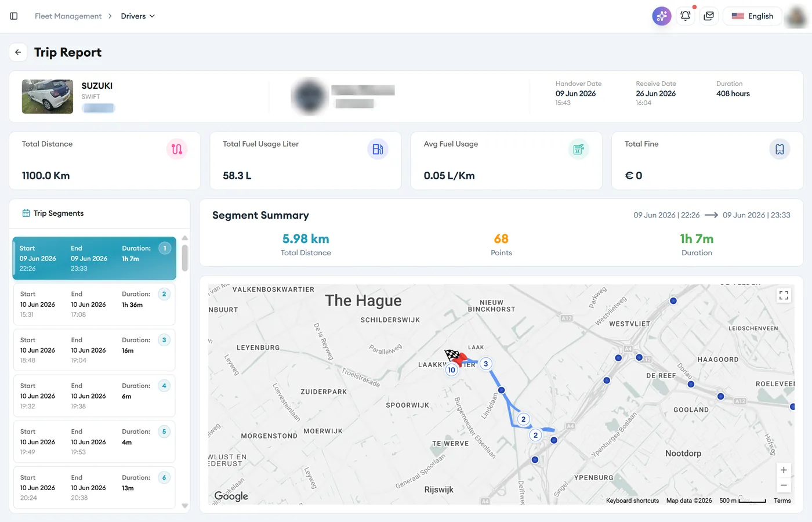Zoom out on the map
The width and height of the screenshot is (812, 522).
pos(784,485)
